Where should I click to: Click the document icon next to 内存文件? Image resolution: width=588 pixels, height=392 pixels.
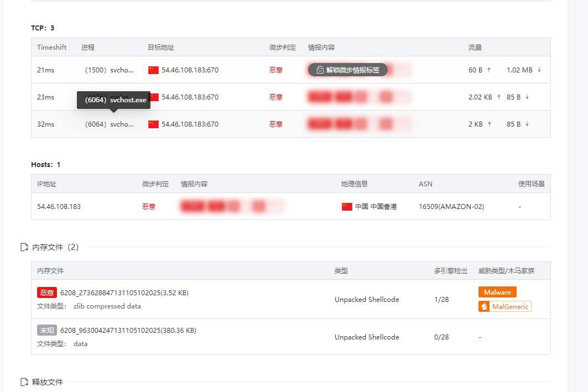24,248
